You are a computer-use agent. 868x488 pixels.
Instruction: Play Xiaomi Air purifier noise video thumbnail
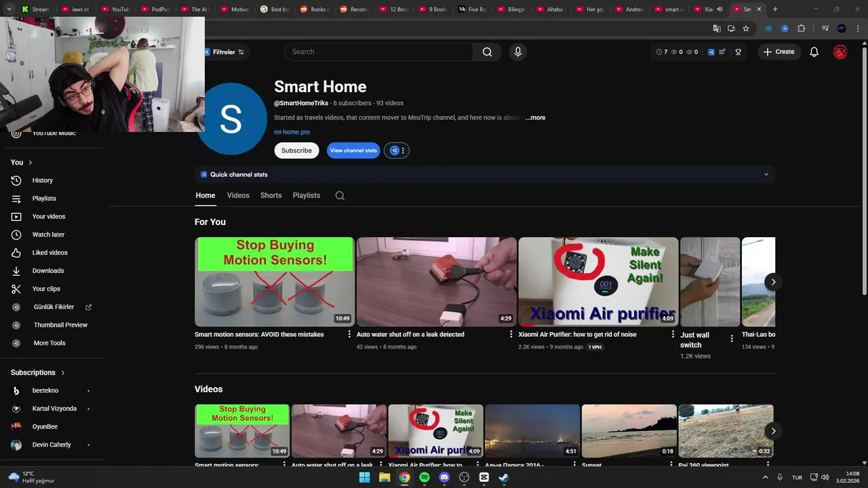point(598,282)
